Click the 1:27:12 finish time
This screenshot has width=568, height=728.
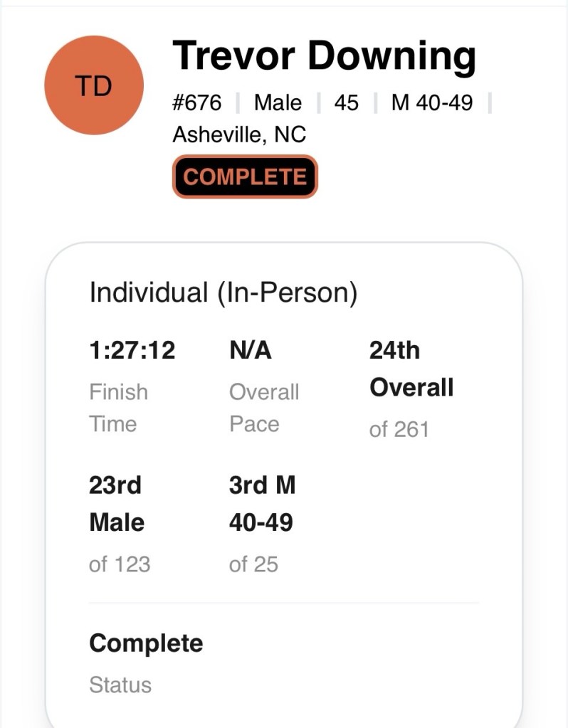[132, 350]
